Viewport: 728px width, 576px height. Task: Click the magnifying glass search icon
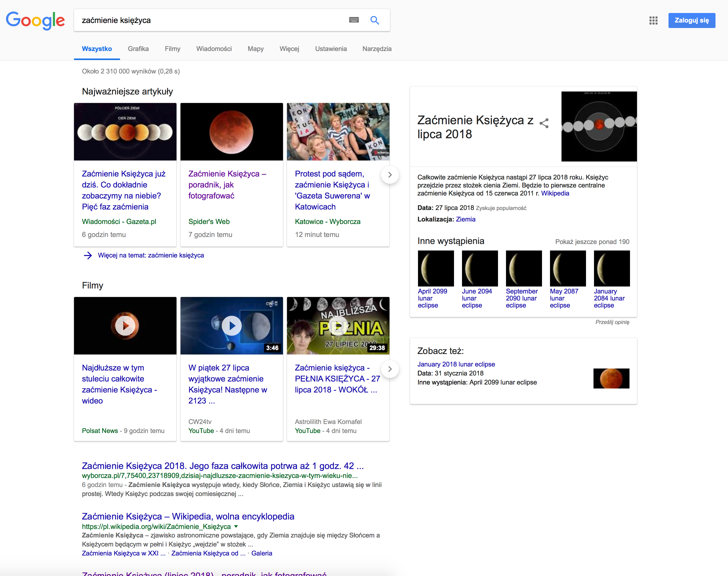click(x=374, y=20)
